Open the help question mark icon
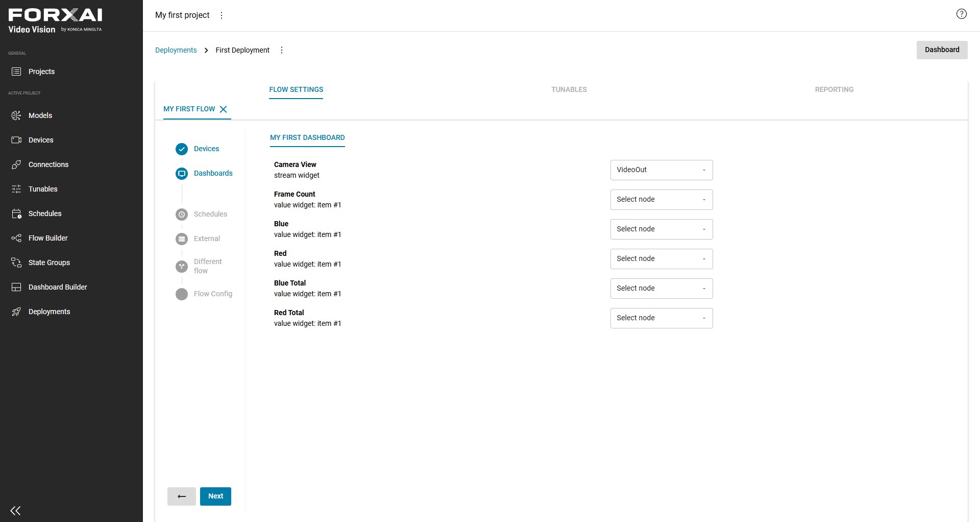The image size is (980, 522). 961,14
